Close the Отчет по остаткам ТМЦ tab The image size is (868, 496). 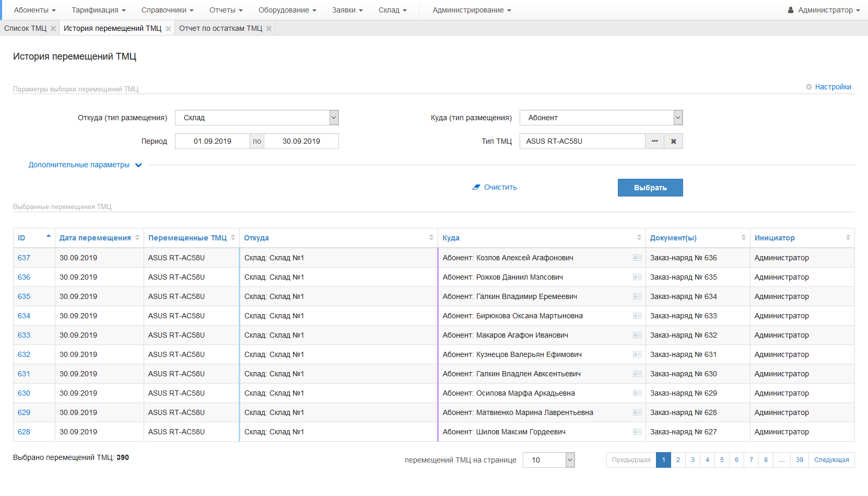point(268,29)
